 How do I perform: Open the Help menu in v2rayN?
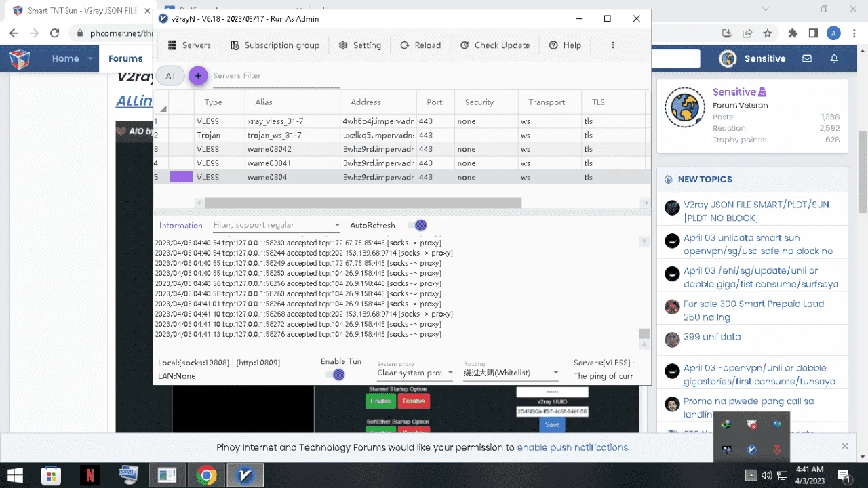point(565,45)
